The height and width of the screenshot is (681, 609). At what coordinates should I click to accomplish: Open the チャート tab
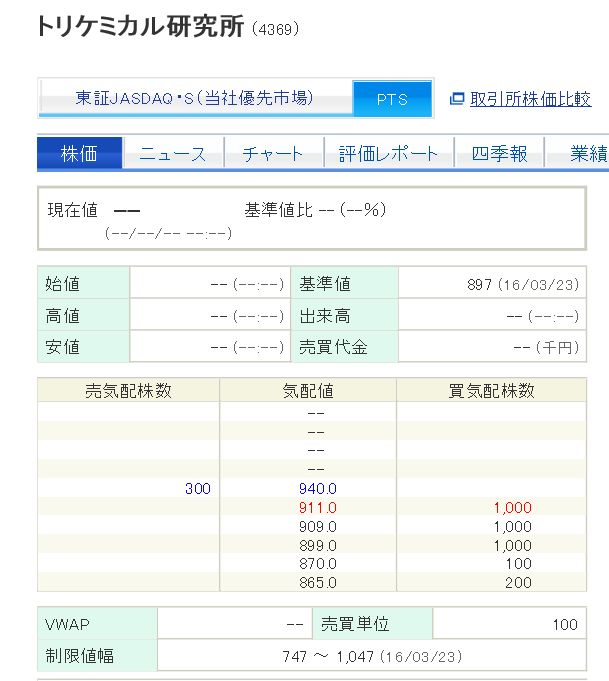(272, 154)
